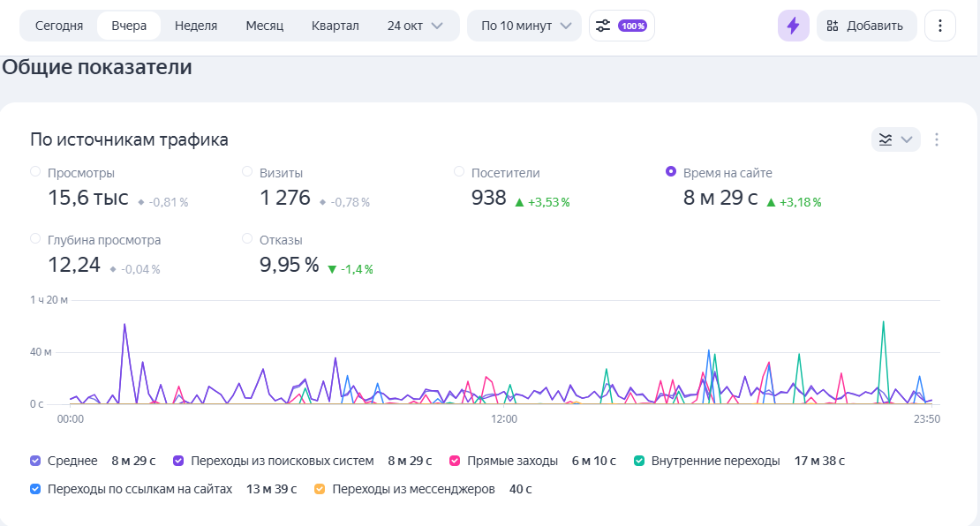The image size is (980, 526).
Task: Select the Просмотры metric radio button
Action: point(35,172)
